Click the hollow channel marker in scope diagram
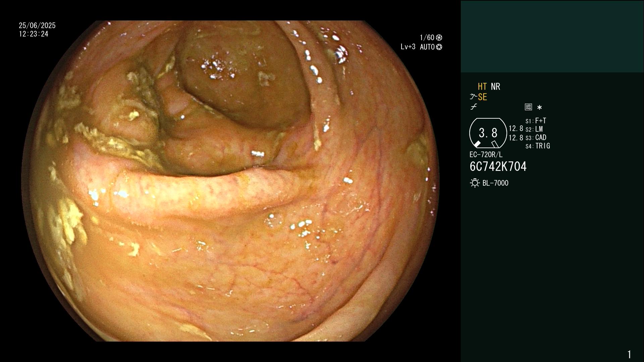Screen dimensions: 644x362 tap(495, 144)
